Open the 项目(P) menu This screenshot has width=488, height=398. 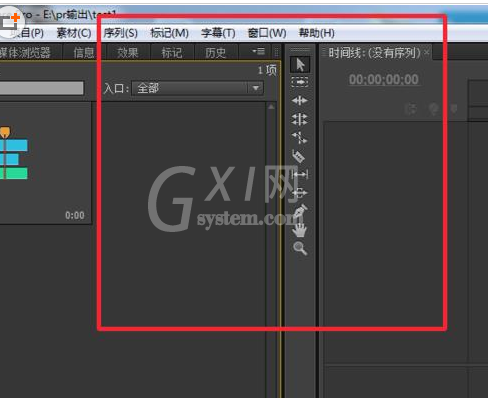[27, 33]
